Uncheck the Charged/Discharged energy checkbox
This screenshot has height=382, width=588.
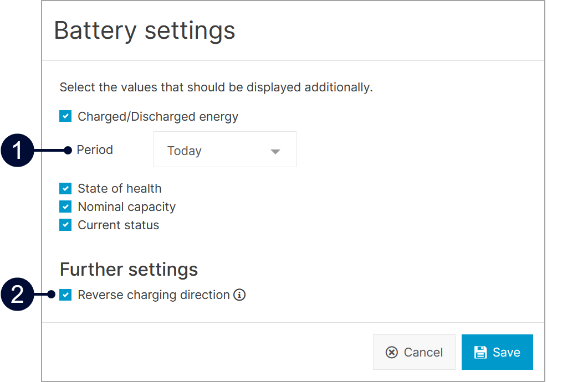click(65, 116)
